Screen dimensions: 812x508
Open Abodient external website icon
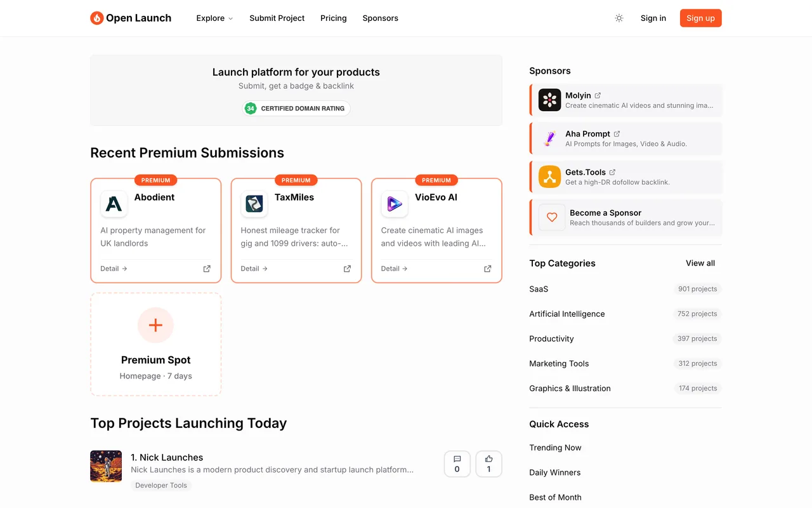coord(207,269)
